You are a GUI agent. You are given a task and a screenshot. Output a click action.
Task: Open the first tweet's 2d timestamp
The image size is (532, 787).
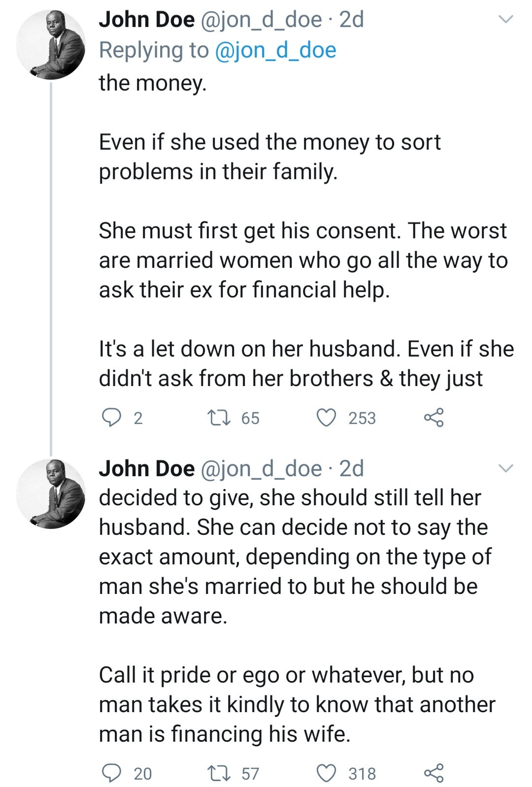[x=352, y=20]
